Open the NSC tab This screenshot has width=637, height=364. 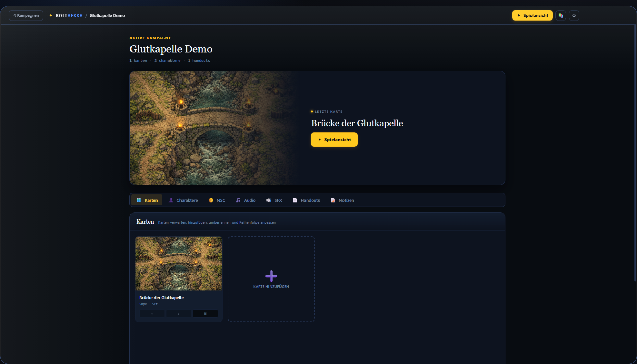pos(217,200)
